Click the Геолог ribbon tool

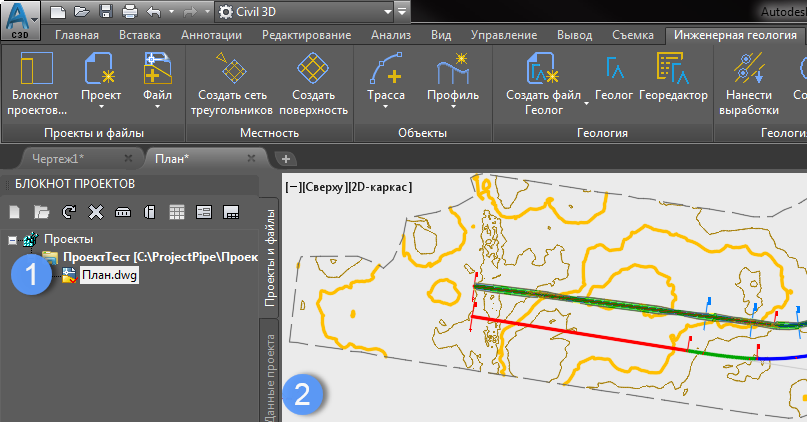(x=614, y=77)
